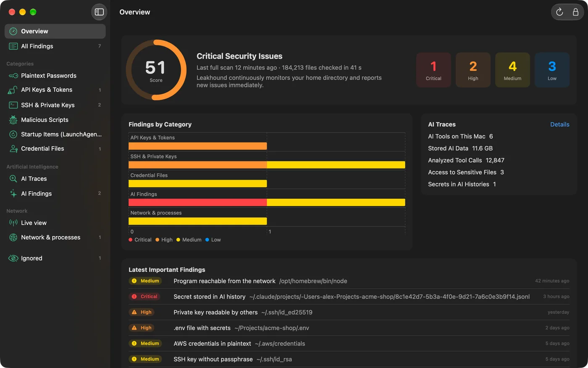Click 'Analyzed Tool Calls 12,847' row
The image size is (588, 368).
[466, 160]
